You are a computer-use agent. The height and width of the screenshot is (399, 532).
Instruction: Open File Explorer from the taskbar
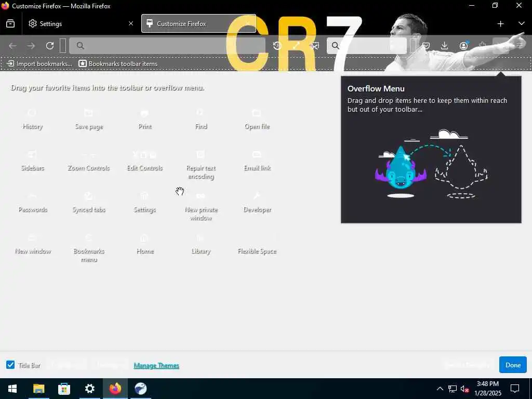(x=38, y=389)
